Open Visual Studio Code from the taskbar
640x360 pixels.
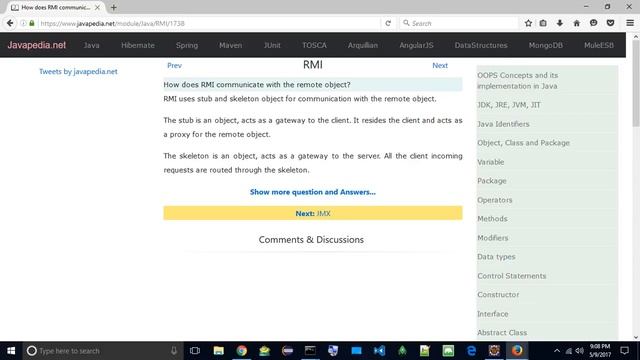click(x=379, y=351)
